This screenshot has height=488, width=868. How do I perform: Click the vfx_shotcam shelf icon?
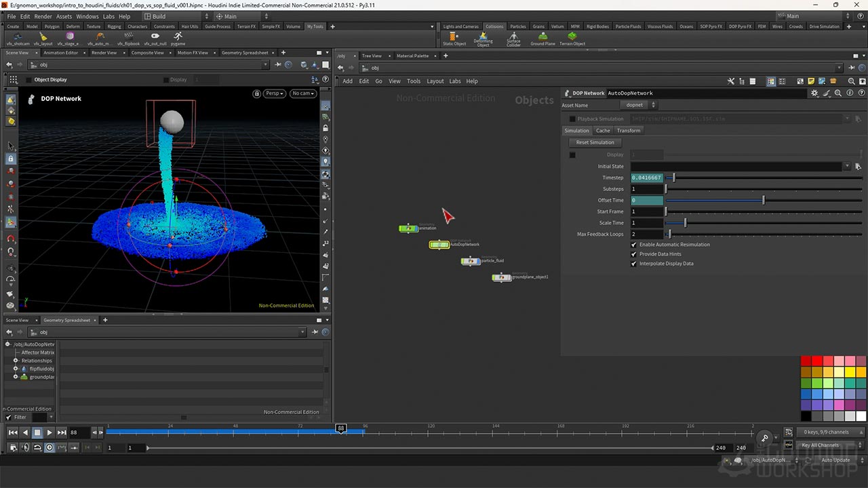[x=16, y=38]
